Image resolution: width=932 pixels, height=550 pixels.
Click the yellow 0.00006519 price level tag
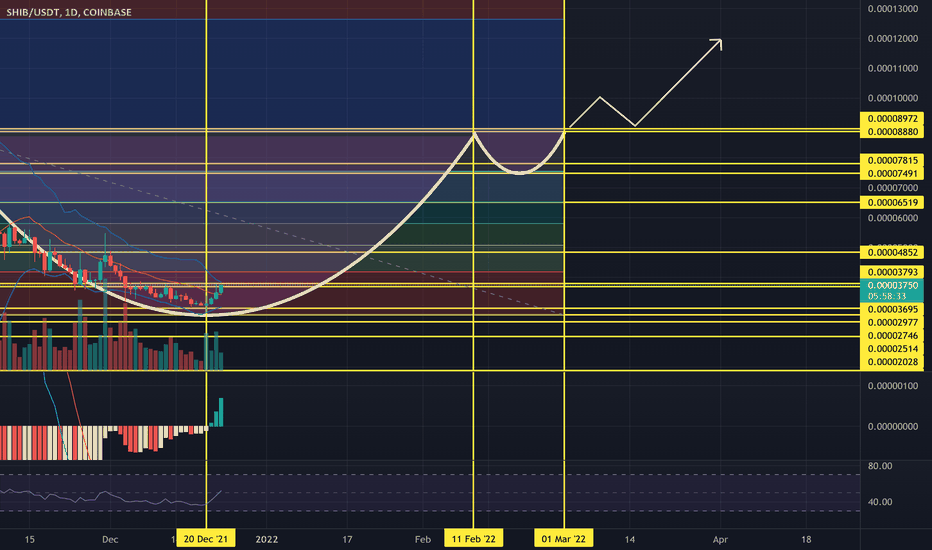[x=892, y=202]
